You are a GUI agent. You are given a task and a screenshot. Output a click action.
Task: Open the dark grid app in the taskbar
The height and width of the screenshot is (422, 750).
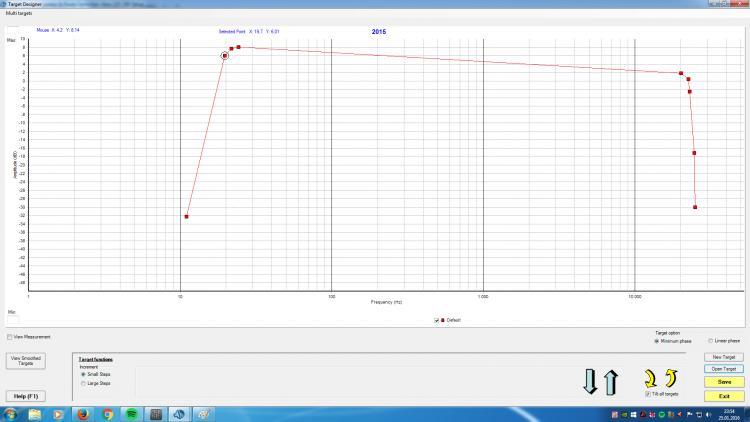pos(156,414)
